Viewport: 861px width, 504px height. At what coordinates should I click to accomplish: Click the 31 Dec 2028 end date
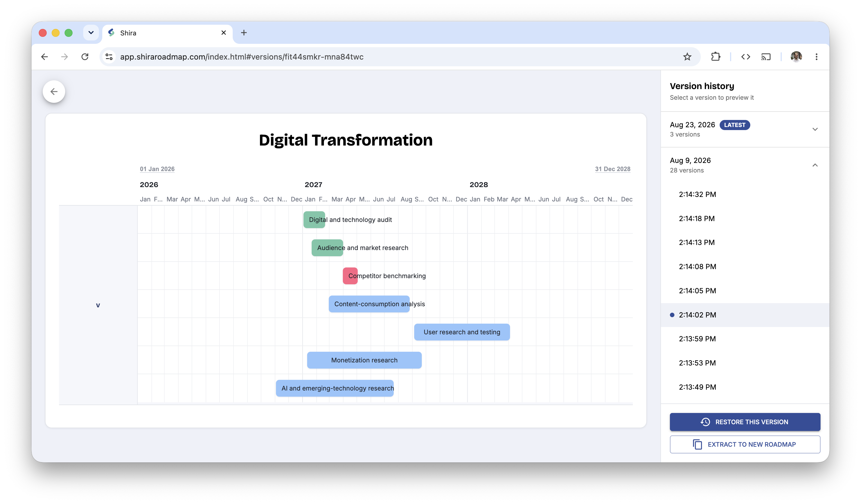coord(613,169)
